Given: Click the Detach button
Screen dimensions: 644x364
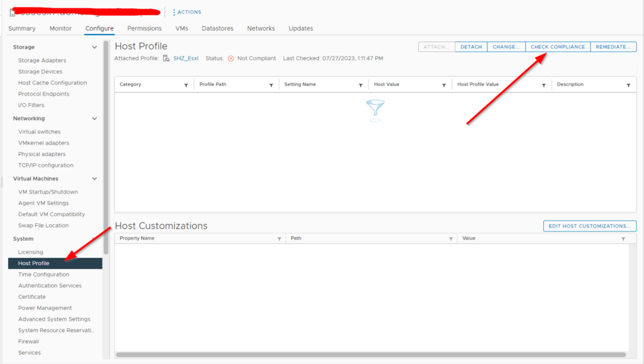Looking at the screenshot, I should click(471, 47).
